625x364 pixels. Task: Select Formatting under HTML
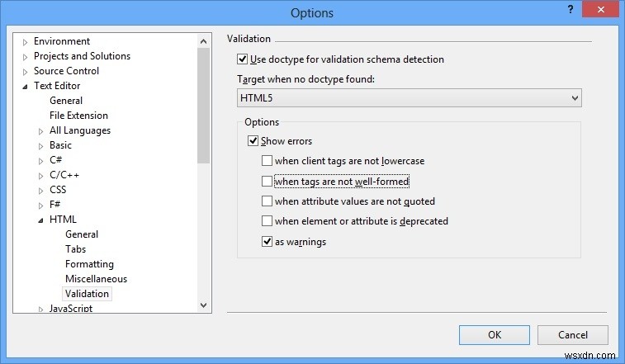tap(89, 264)
